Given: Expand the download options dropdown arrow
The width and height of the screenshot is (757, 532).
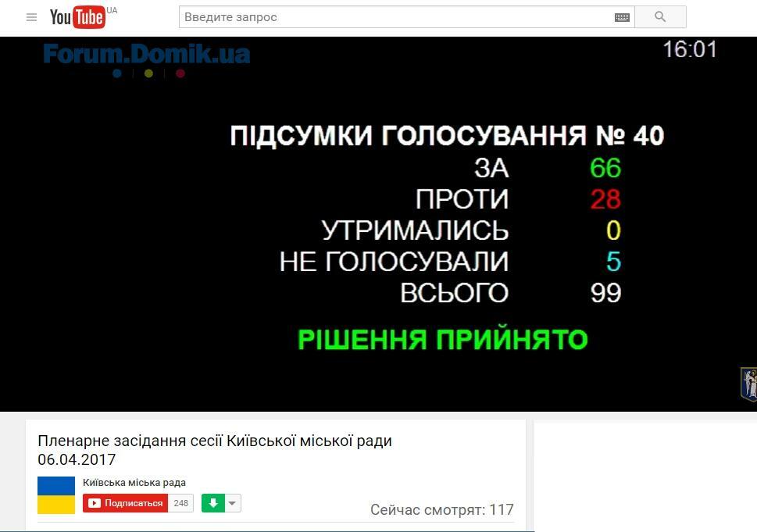Looking at the screenshot, I should click(232, 503).
